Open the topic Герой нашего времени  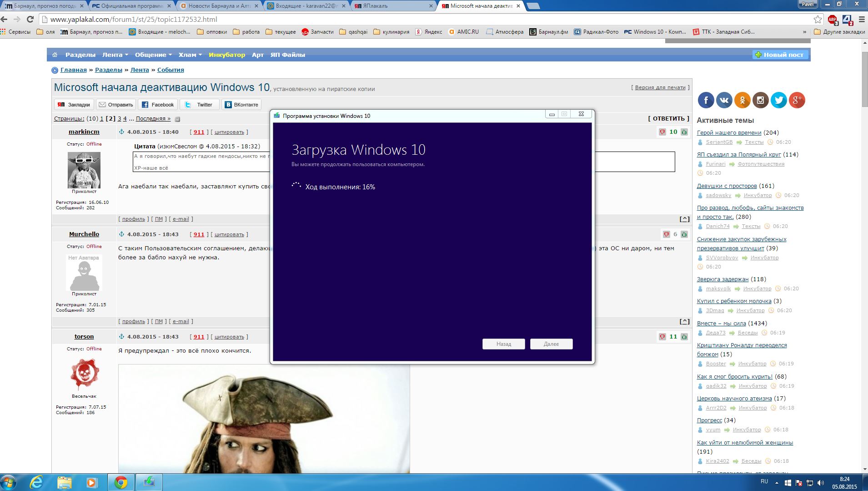(729, 132)
